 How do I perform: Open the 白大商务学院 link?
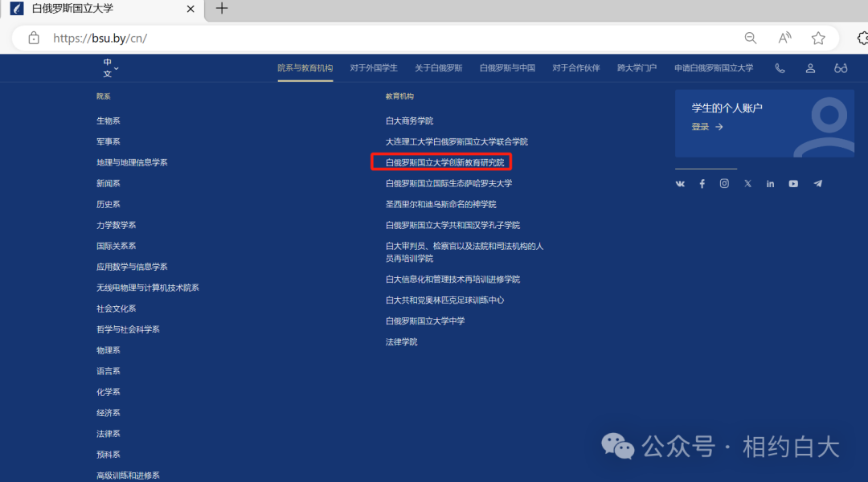409,120
